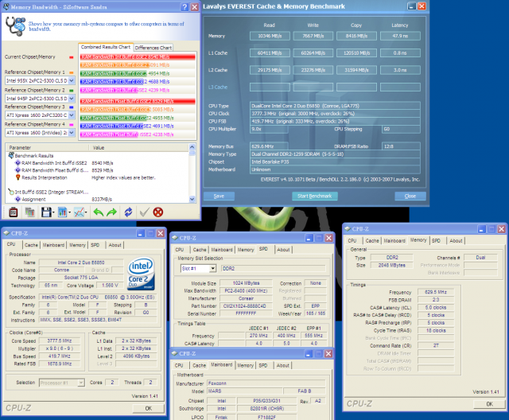The width and height of the screenshot is (509, 420).
Task: Click scroll up arrow in Sandra results list
Action: pyautogui.click(x=192, y=146)
